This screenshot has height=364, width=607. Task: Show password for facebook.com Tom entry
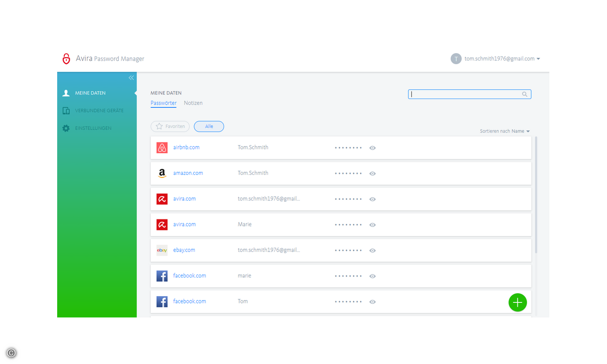(x=372, y=302)
